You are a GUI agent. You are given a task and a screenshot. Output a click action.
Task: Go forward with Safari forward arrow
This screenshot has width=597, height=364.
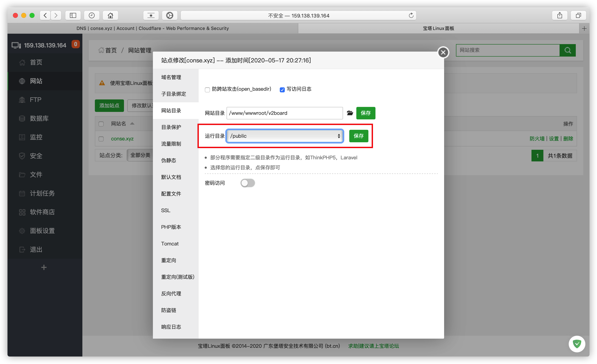(56, 16)
